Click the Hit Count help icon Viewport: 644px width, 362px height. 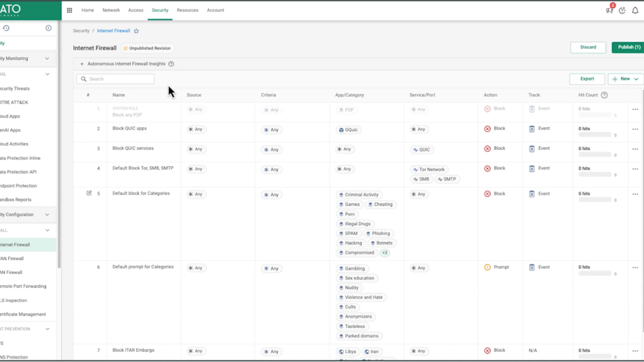point(604,95)
